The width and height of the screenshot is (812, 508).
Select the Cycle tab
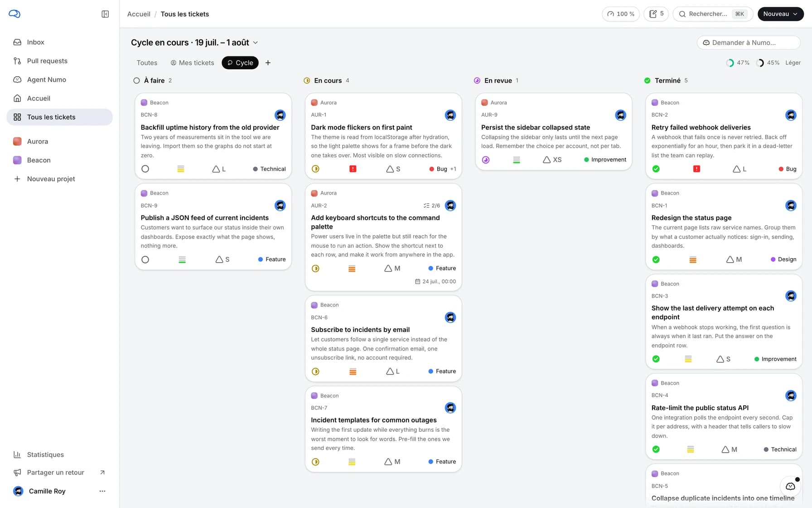pos(240,63)
